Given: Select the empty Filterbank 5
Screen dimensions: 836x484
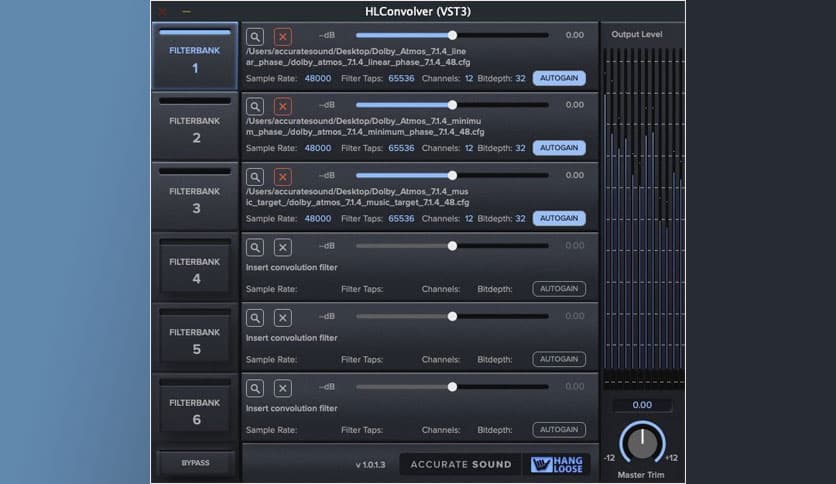Looking at the screenshot, I should click(195, 338).
